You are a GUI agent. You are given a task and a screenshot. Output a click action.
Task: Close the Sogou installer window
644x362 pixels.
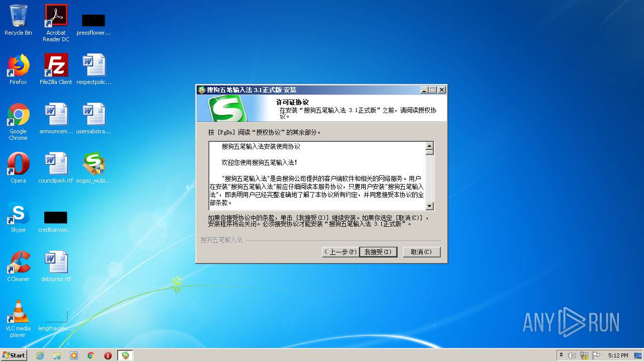[x=441, y=90]
